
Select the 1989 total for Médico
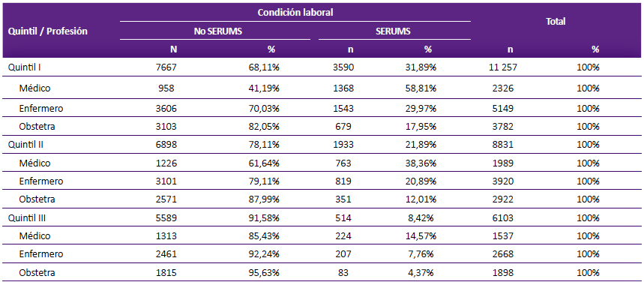click(x=505, y=163)
